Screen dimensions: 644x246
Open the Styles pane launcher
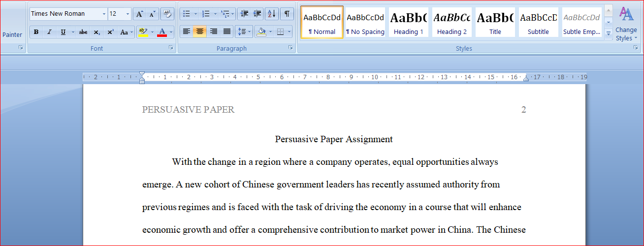coord(636,48)
